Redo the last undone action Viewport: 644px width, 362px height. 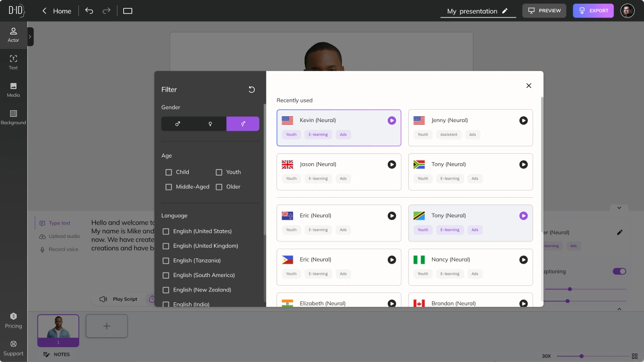pos(107,11)
